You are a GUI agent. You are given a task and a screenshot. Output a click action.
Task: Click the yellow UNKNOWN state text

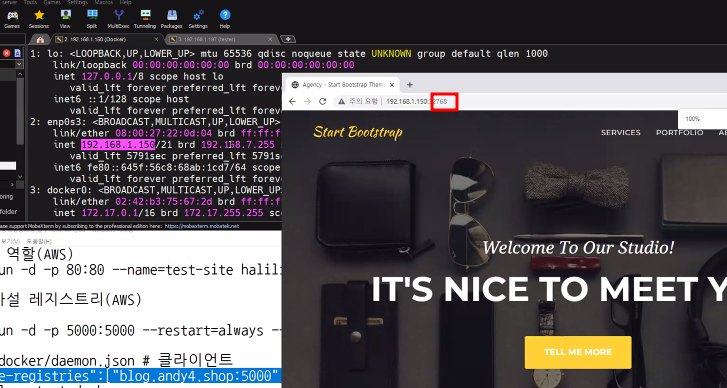[391, 54]
